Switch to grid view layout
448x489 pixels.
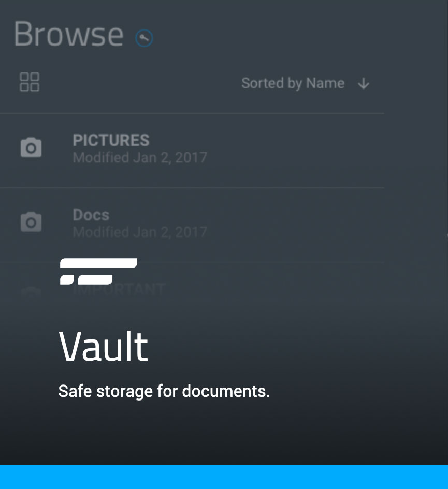[x=30, y=82]
